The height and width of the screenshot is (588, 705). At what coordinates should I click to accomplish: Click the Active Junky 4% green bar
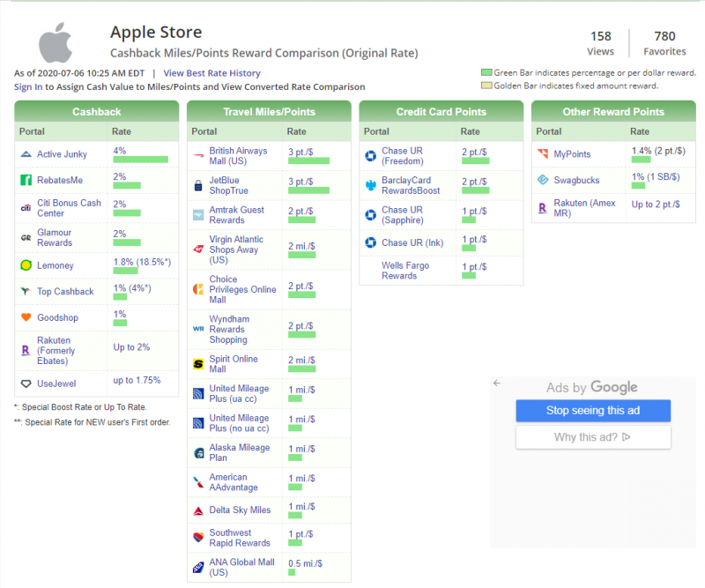coord(141,160)
